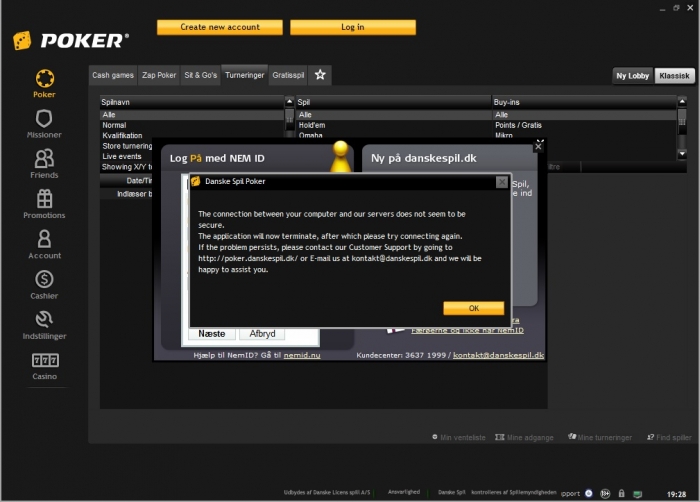
Task: Switch to Ny Lobby view
Action: point(633,76)
